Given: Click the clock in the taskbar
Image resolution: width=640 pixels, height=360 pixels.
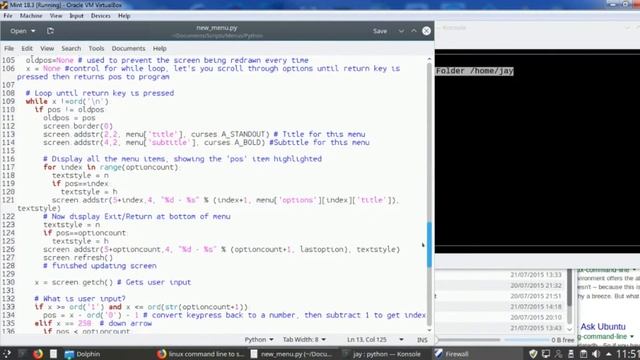Looking at the screenshot, I should pos(628,354).
